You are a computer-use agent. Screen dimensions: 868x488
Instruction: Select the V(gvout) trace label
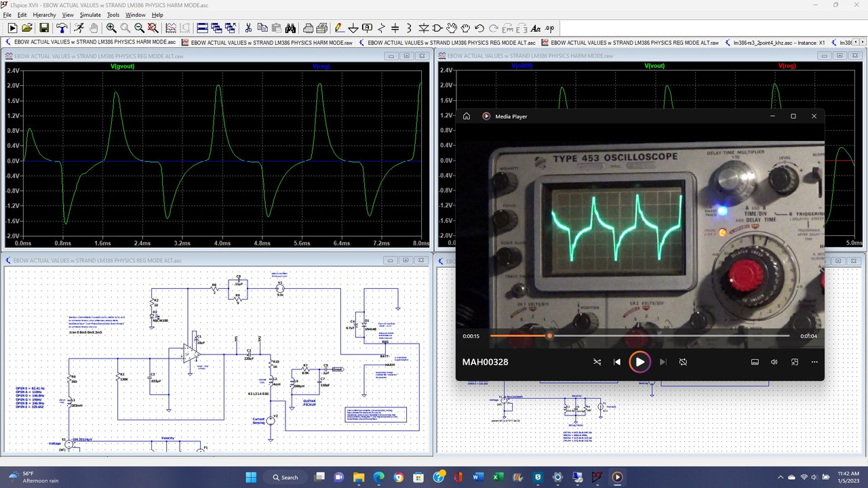click(x=123, y=66)
